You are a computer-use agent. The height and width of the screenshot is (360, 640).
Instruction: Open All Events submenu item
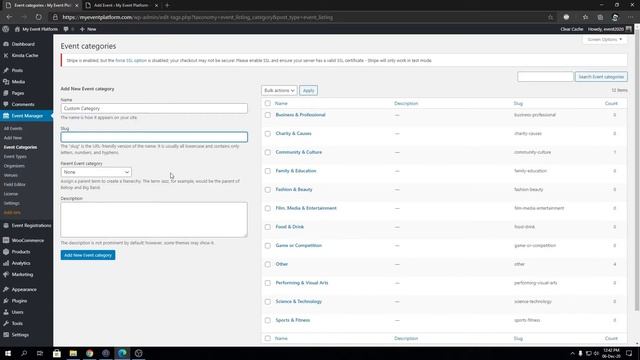coord(13,129)
